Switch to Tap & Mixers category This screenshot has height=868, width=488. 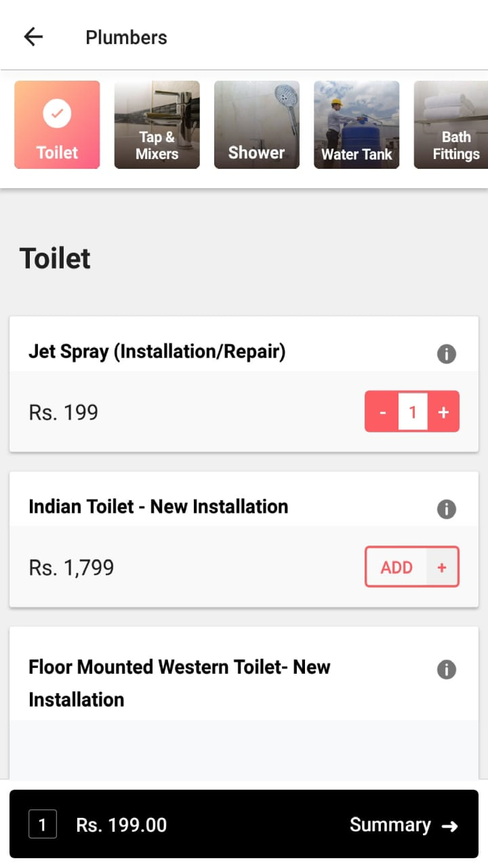157,124
